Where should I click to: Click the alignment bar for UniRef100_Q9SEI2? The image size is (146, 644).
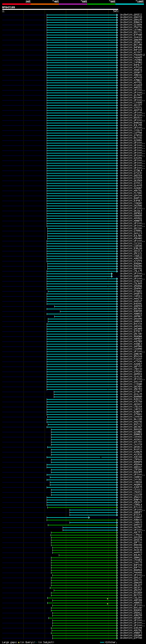(x=82, y=15)
